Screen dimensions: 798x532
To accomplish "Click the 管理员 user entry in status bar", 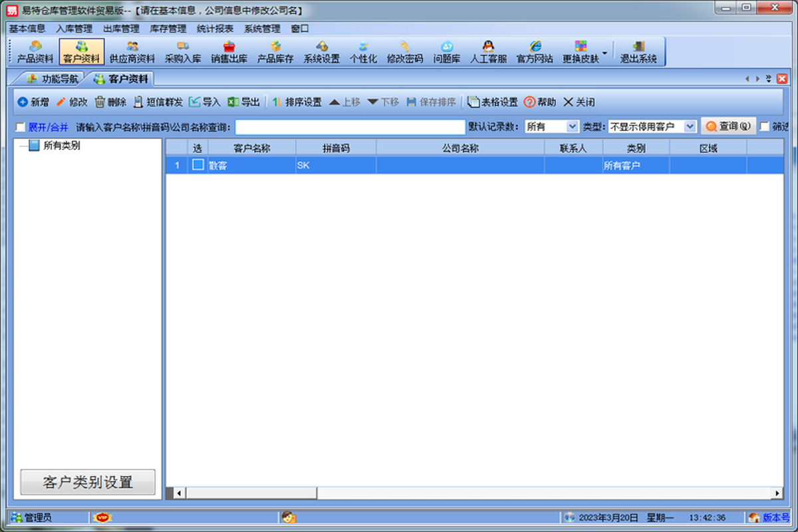I will pos(32,517).
